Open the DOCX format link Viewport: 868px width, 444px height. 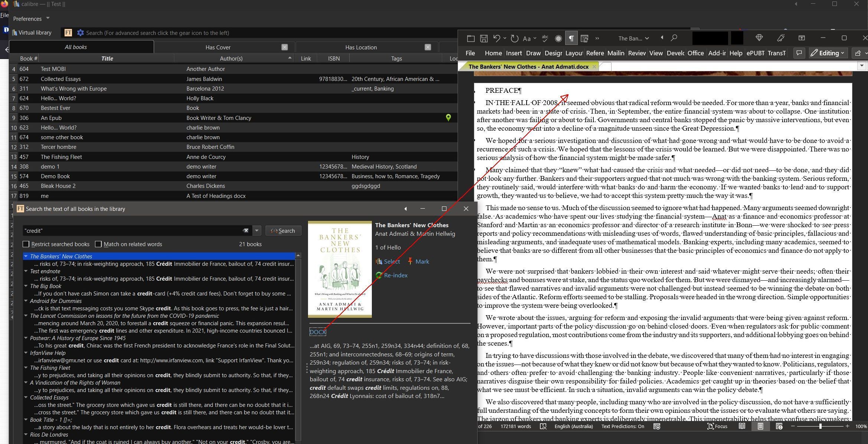click(318, 332)
